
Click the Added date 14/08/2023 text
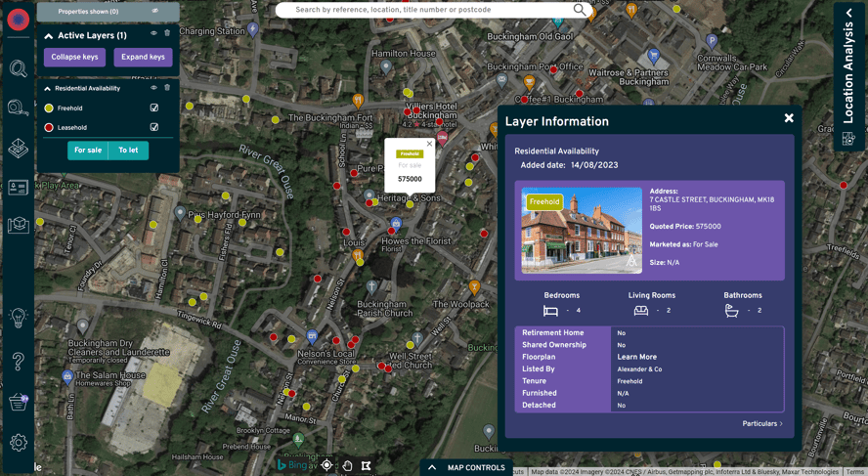(x=569, y=165)
